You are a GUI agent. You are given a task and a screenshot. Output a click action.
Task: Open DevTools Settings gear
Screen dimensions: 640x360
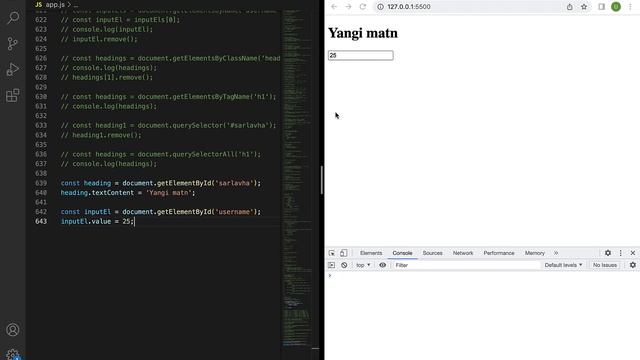[x=608, y=253]
